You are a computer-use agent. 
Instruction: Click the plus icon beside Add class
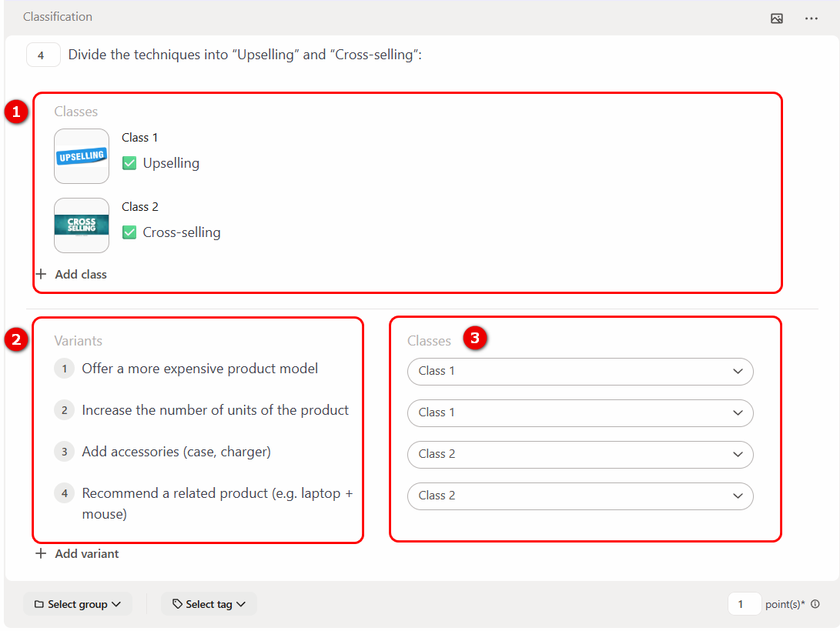point(42,274)
